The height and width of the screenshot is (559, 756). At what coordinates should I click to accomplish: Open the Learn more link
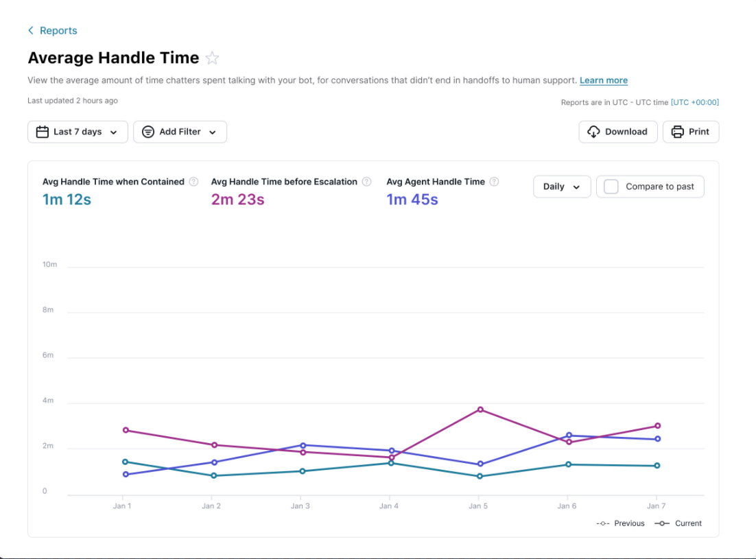(x=603, y=80)
